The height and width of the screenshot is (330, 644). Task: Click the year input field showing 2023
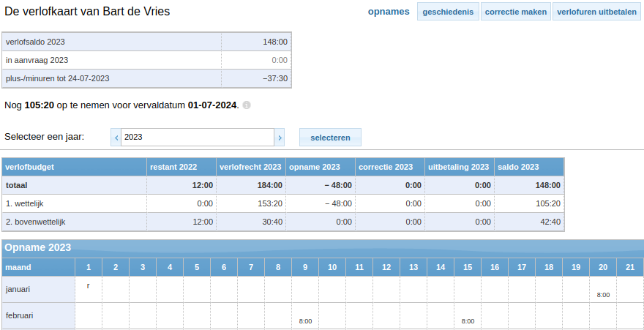point(198,138)
